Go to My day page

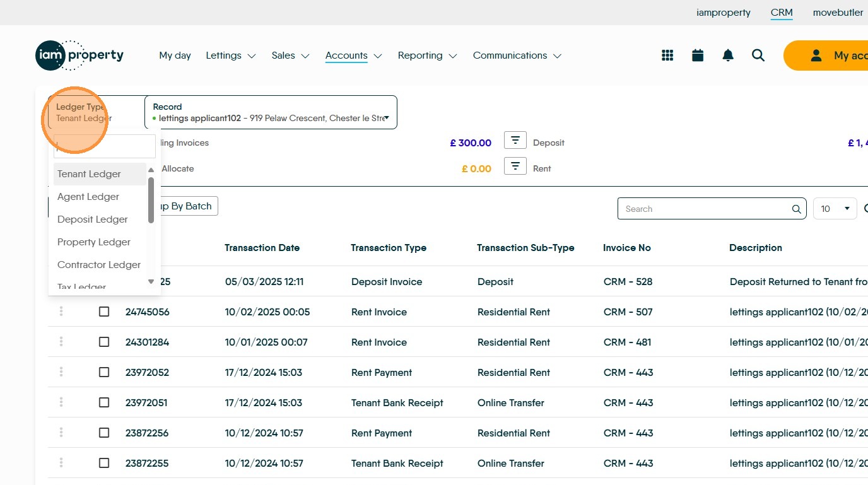click(175, 56)
